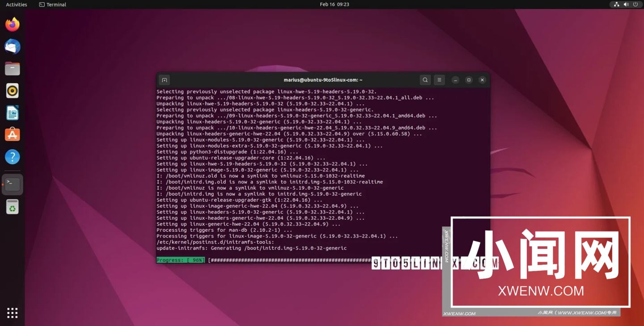Screen dimensions: 644x326
Task: Open the Help icon in the dock
Action: coord(13,157)
